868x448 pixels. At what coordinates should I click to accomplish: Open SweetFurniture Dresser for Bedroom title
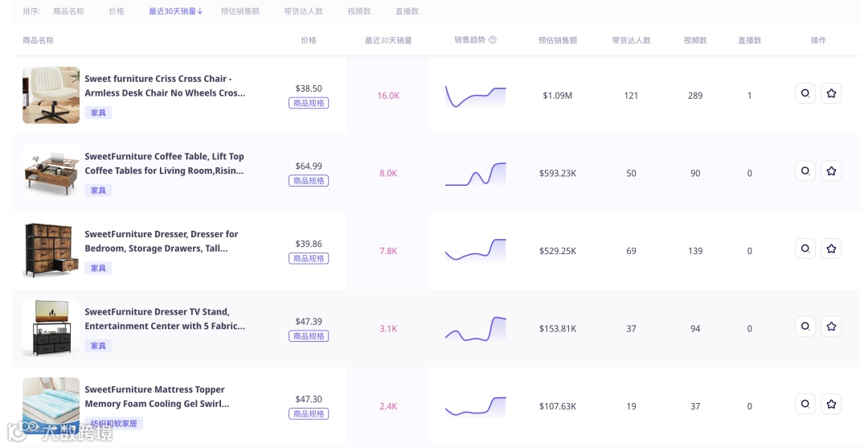161,240
